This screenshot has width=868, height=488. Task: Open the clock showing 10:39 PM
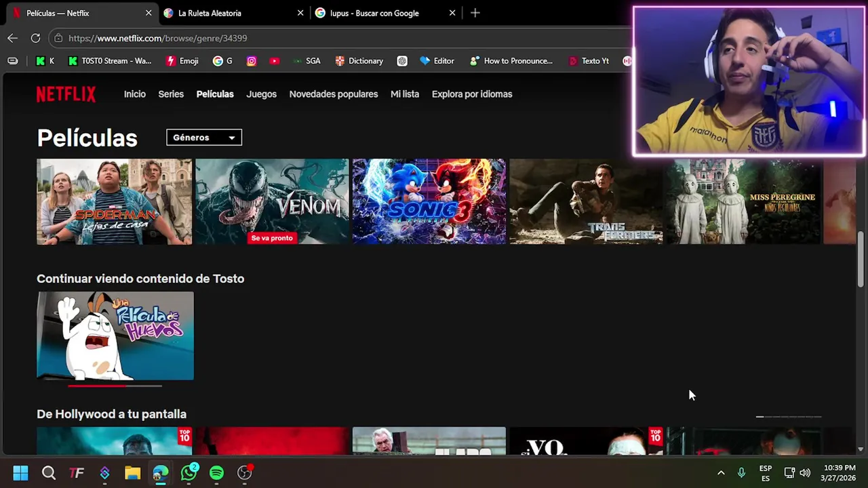point(838,472)
